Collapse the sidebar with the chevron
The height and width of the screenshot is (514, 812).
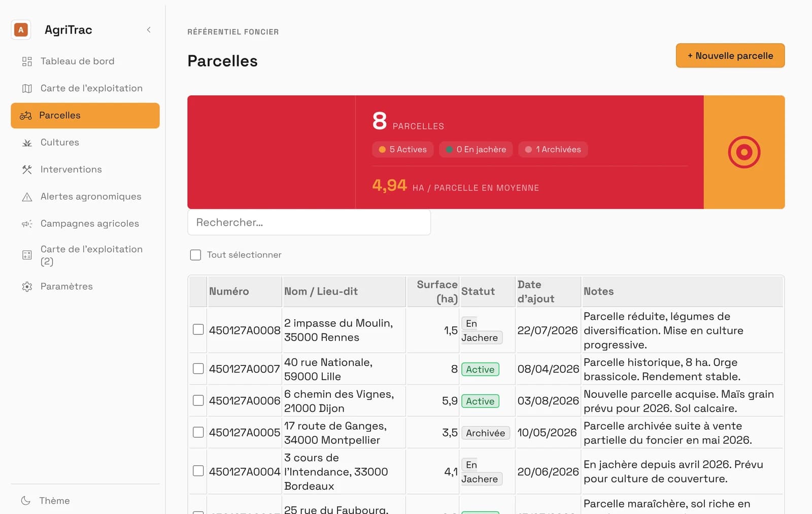(x=149, y=30)
